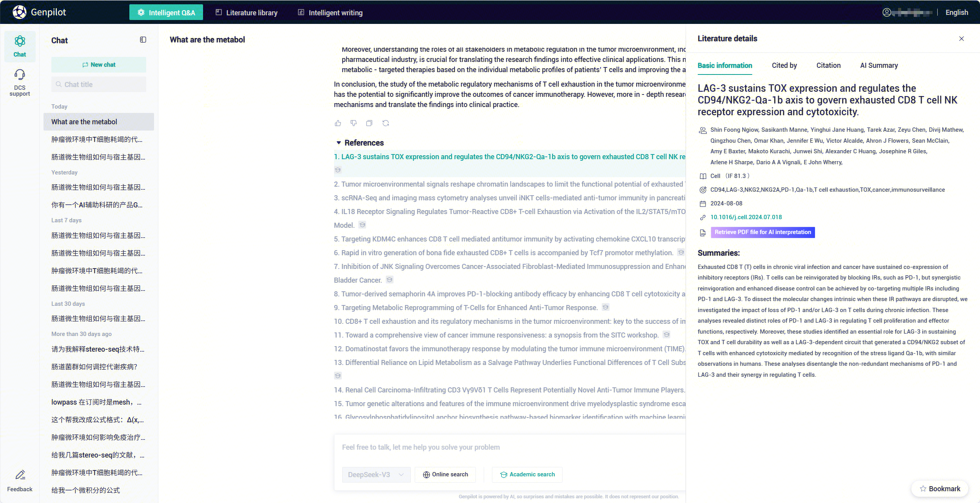The height and width of the screenshot is (503, 980).
Task: Collapse chat sidebar with panel icon
Action: point(143,40)
